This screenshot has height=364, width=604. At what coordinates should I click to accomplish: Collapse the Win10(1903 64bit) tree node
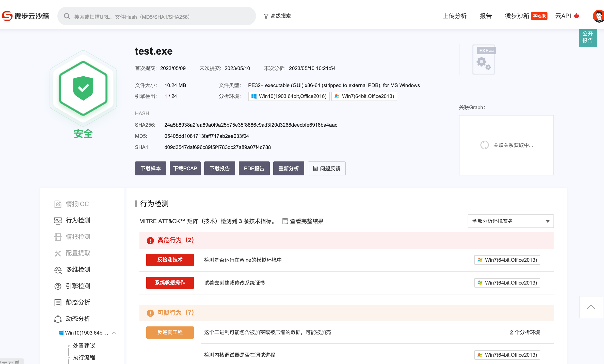coord(115,333)
